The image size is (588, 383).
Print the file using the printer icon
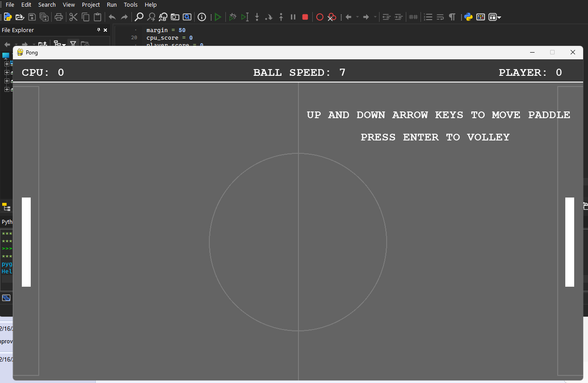click(x=59, y=17)
